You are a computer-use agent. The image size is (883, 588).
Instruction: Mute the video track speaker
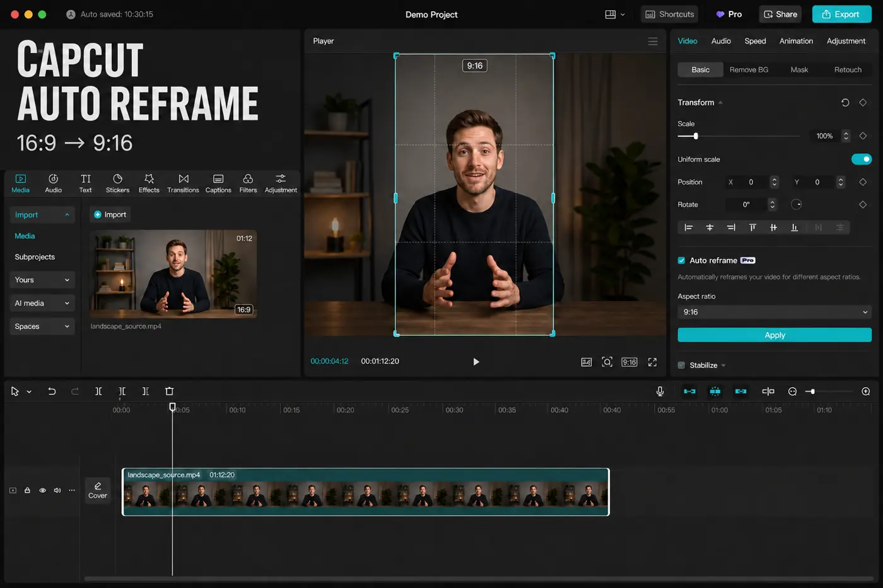coord(57,490)
